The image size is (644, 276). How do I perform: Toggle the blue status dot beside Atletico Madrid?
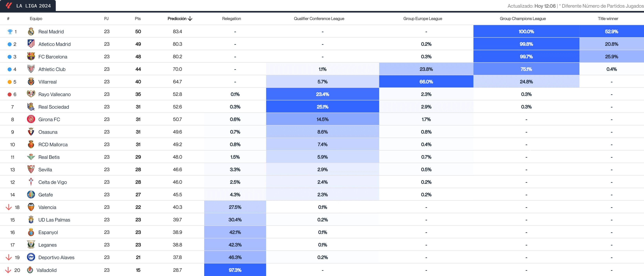[9, 44]
